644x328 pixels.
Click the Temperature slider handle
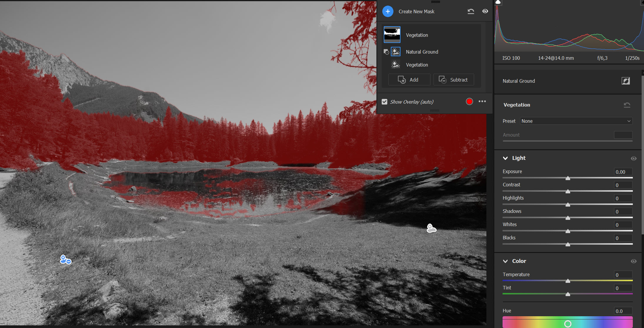(568, 281)
